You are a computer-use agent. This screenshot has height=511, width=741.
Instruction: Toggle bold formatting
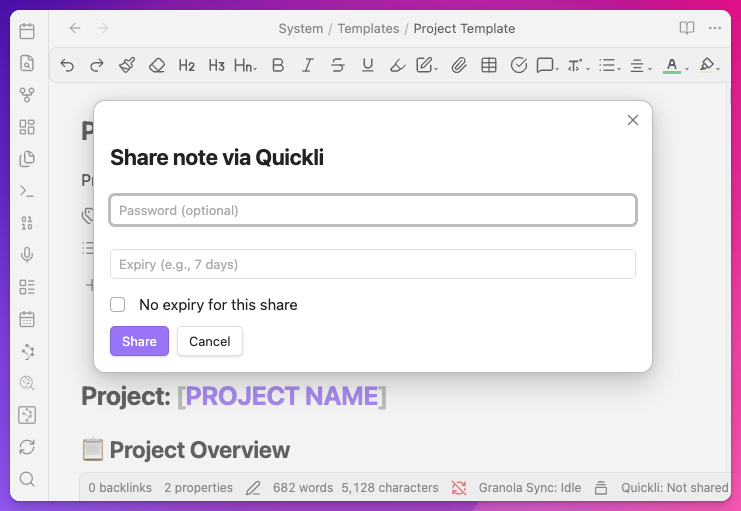tap(278, 65)
